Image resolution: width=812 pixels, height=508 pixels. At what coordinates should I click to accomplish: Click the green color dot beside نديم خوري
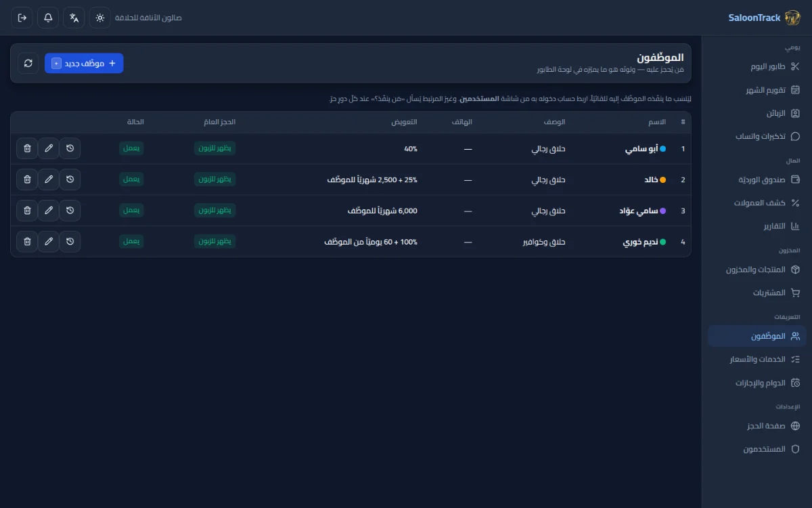click(x=662, y=242)
